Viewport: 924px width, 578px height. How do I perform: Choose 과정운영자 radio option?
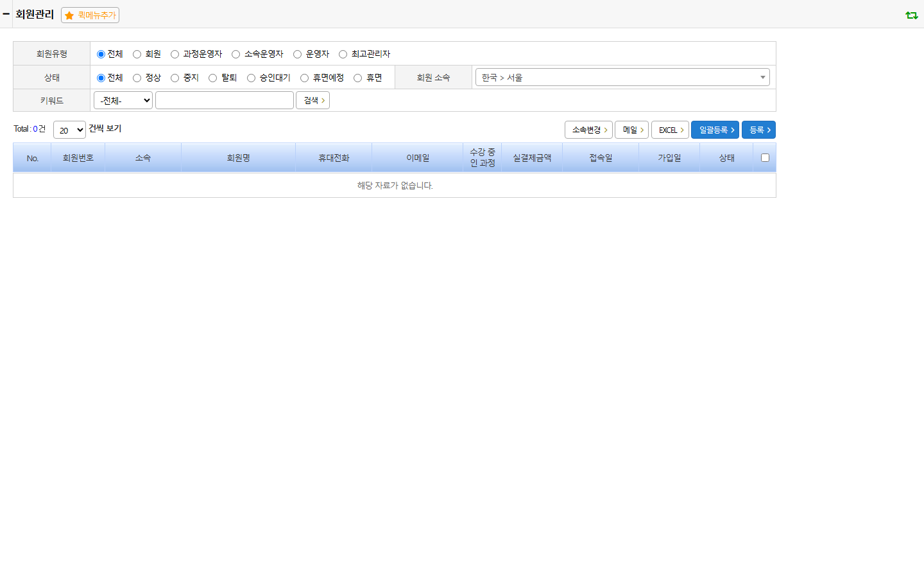click(x=175, y=54)
